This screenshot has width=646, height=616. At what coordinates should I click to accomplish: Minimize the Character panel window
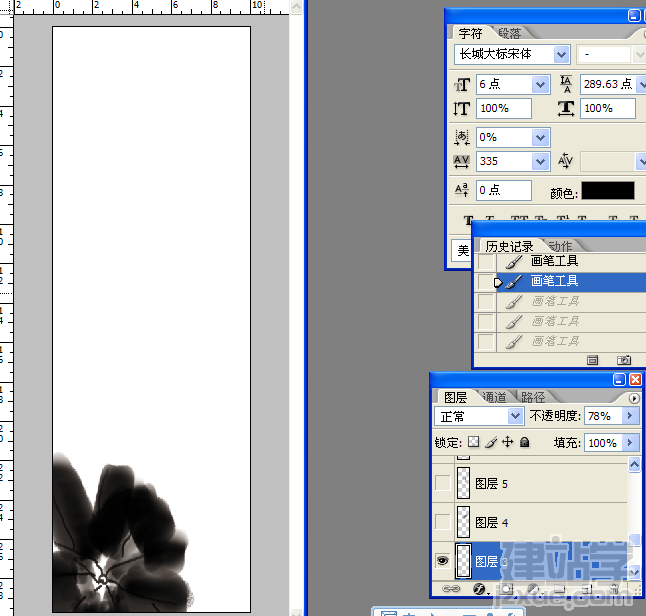pos(634,16)
